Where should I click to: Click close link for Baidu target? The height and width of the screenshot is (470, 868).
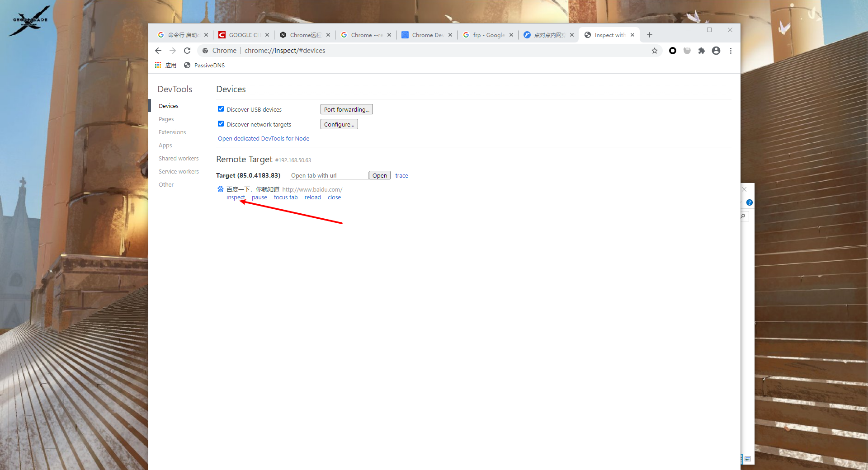pos(335,197)
